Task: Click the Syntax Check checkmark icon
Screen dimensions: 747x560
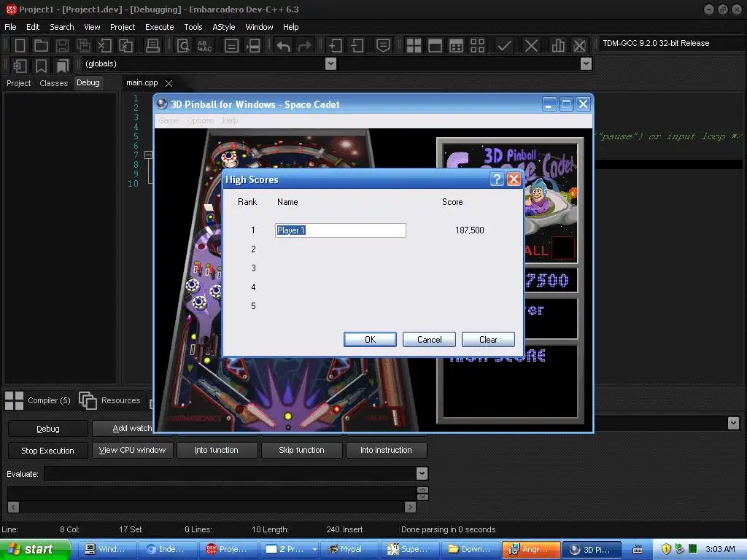Action: [x=504, y=46]
